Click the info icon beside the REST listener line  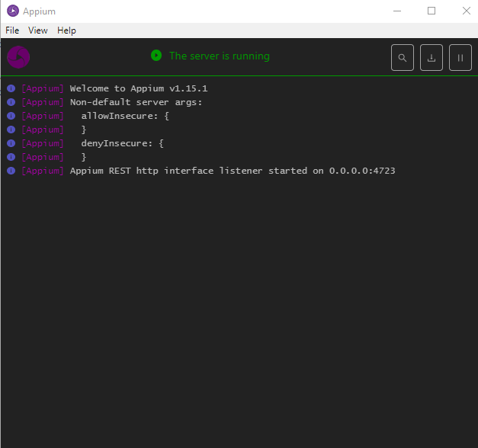pos(11,171)
